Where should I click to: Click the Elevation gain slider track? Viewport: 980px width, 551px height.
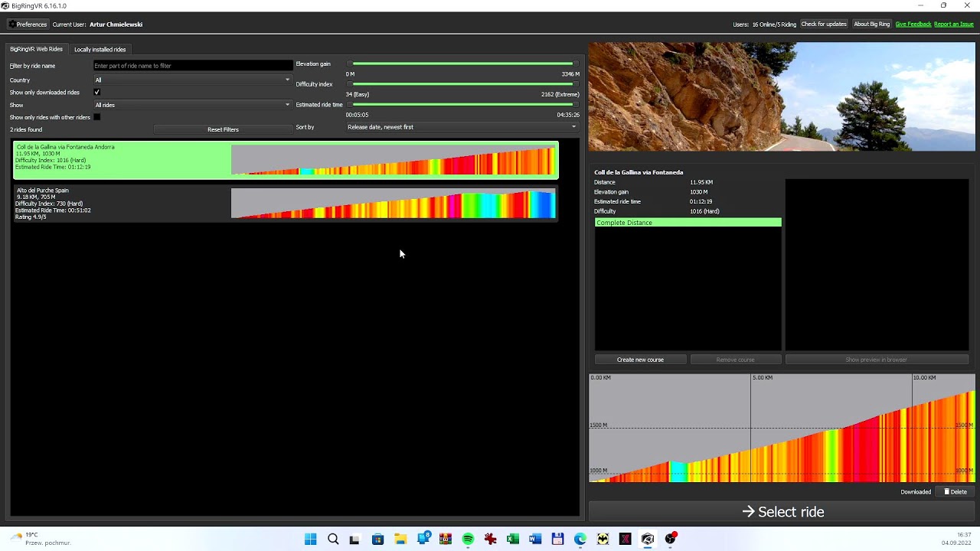(463, 64)
